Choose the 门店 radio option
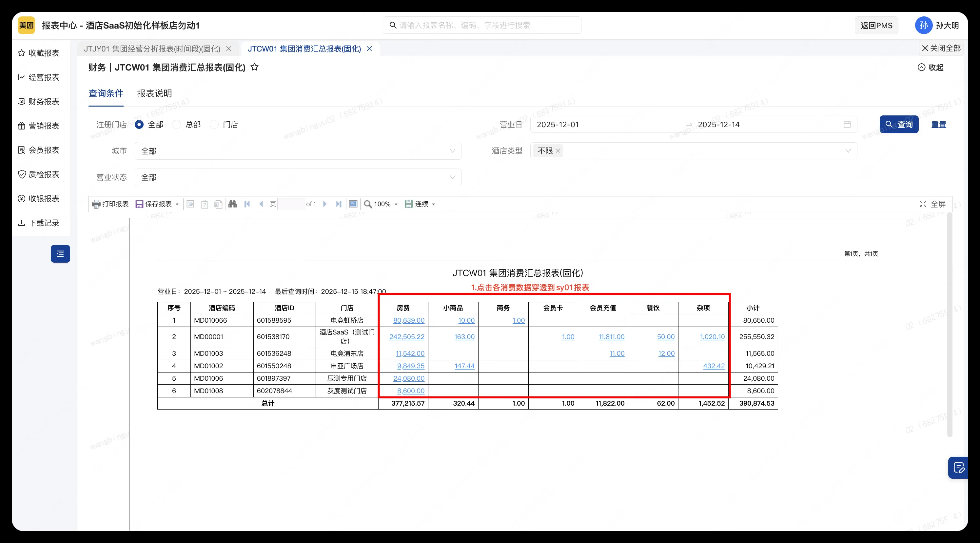Screen dimensions: 980x543 215,124
